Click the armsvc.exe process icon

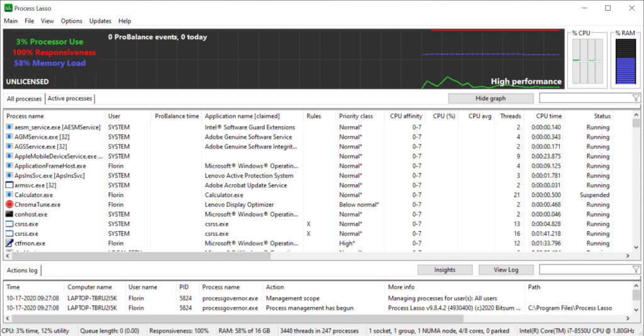pos(9,185)
